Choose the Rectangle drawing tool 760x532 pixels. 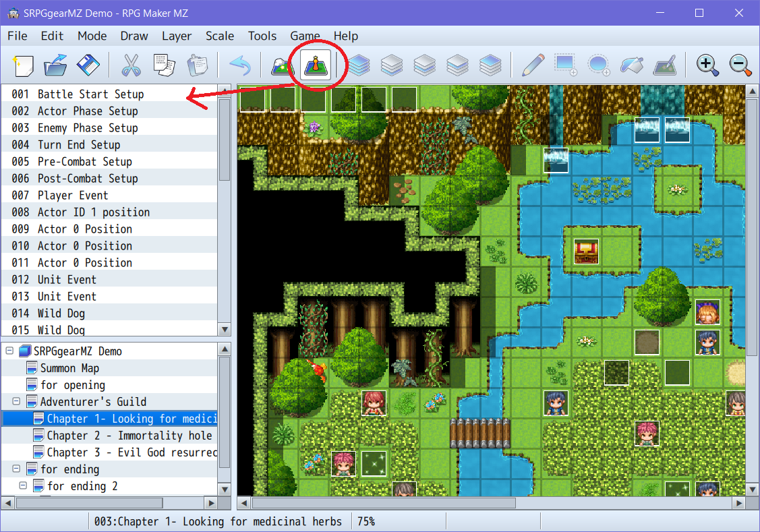(566, 65)
